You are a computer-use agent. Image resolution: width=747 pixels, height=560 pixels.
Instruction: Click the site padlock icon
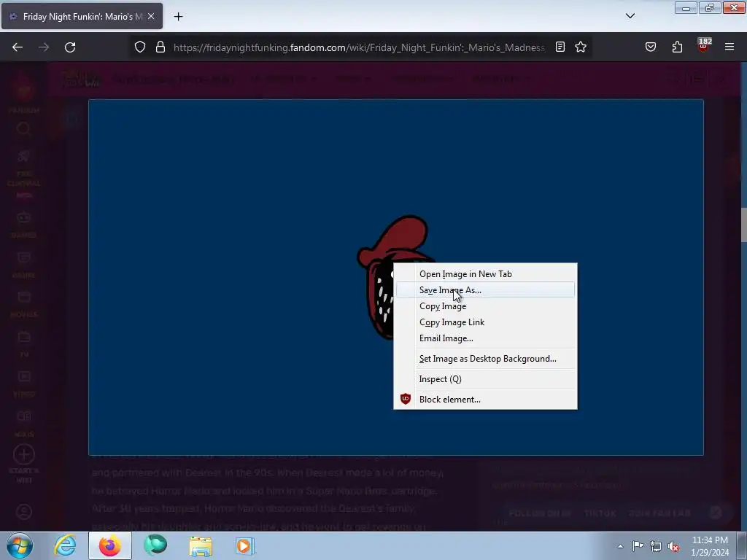coord(160,47)
